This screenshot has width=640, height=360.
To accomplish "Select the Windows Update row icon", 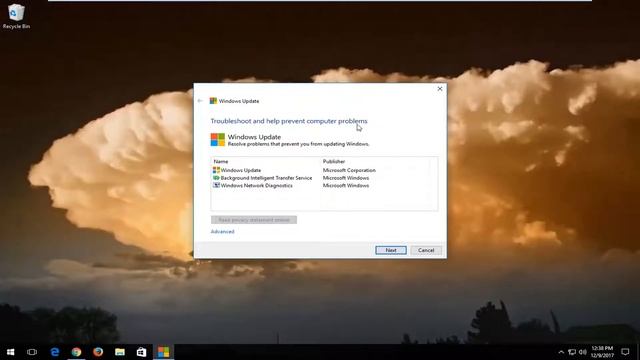I will (216, 170).
